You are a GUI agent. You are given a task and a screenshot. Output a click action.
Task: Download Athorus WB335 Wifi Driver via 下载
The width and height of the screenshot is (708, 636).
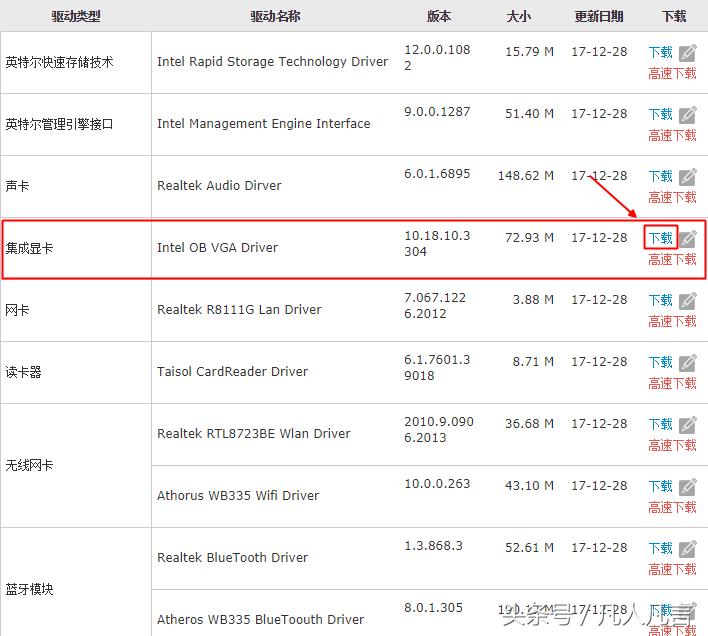tap(661, 486)
